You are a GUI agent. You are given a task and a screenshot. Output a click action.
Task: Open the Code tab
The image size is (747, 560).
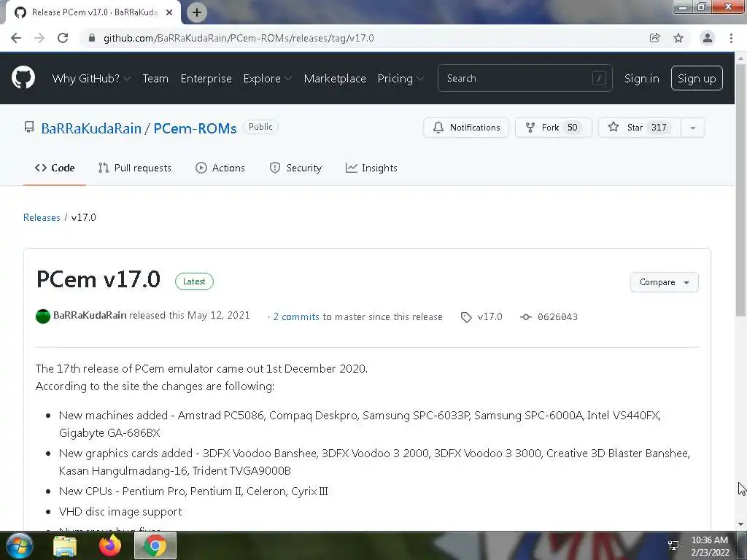tap(55, 168)
